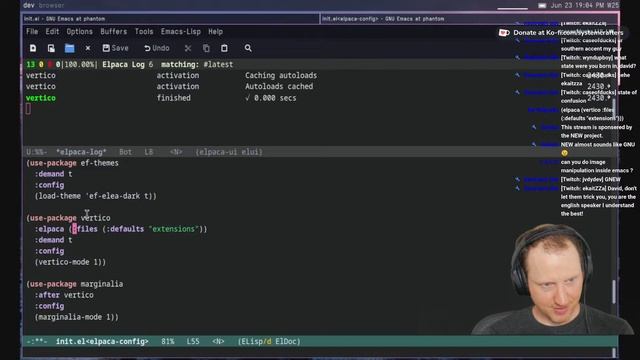
Task: Click '(ELisp/d ElDoc)' mode indicator
Action: coord(269,341)
